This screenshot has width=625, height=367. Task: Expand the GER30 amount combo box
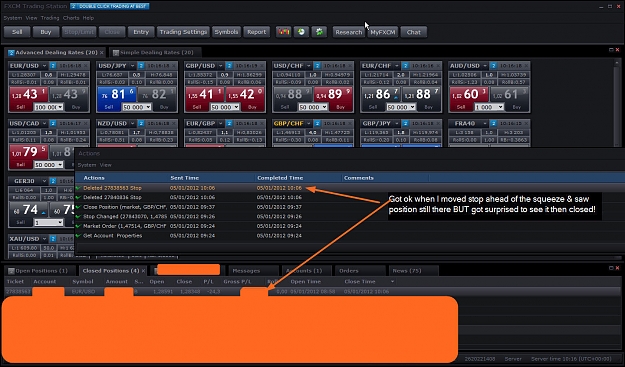pyautogui.click(x=60, y=222)
